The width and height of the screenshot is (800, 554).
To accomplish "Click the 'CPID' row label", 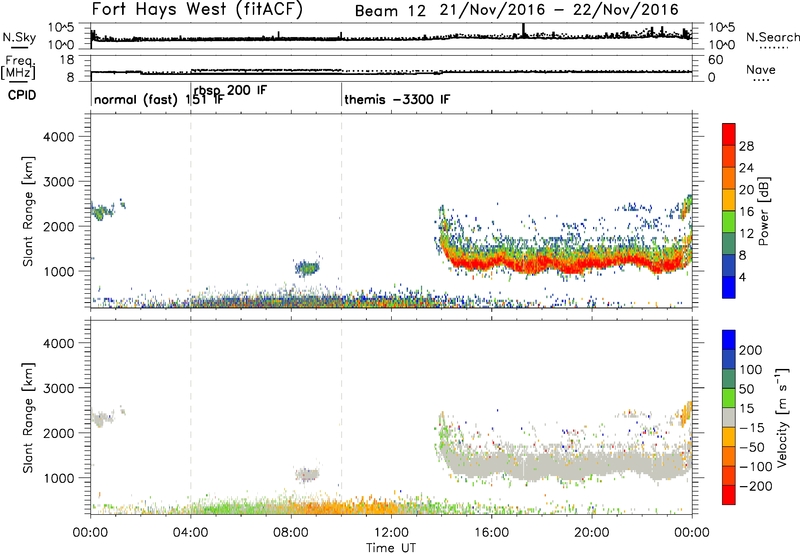I will (x=22, y=95).
